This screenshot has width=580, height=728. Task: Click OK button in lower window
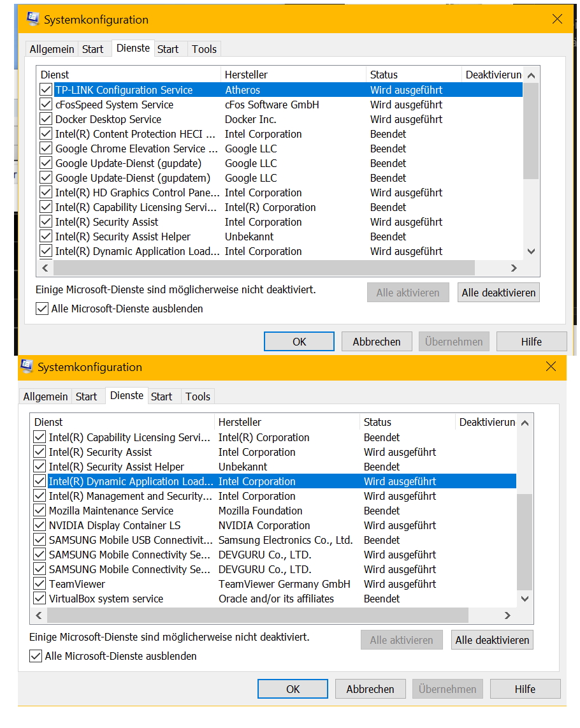click(x=293, y=689)
